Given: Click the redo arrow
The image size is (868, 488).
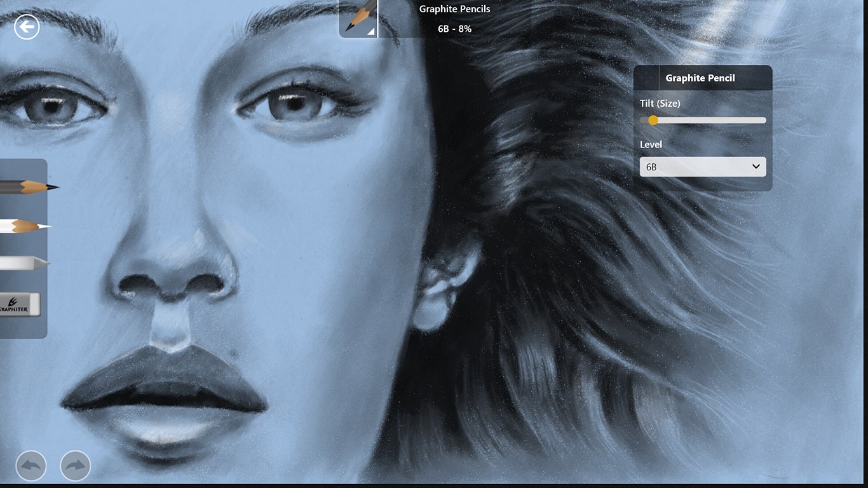Looking at the screenshot, I should 74,466.
